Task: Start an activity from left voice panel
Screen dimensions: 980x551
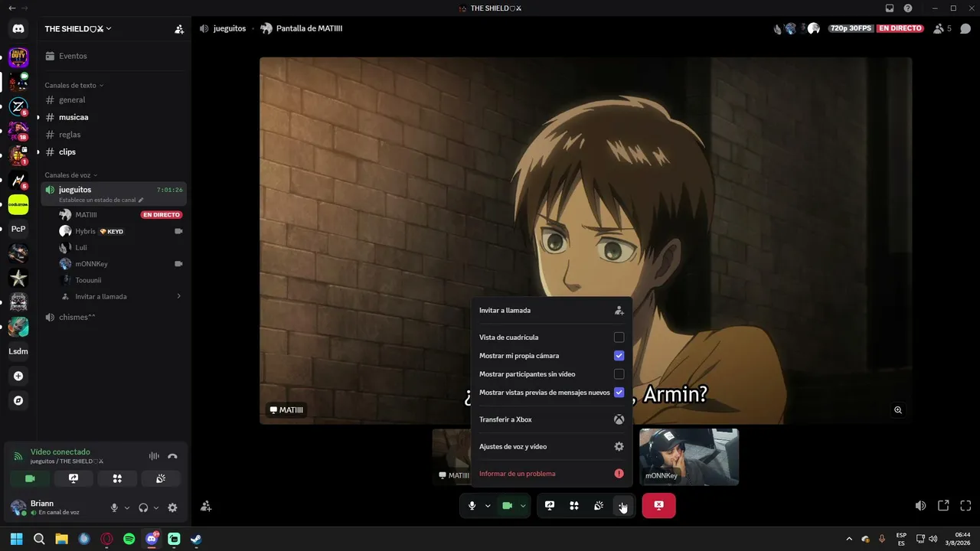Action: click(117, 478)
